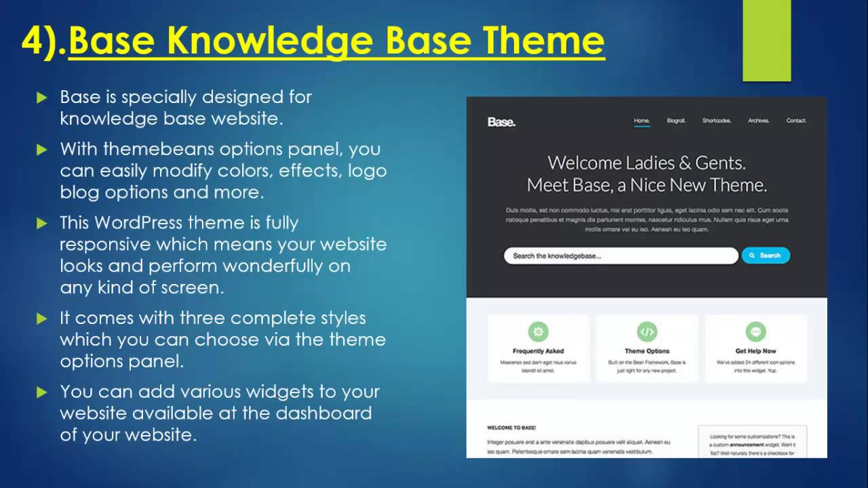Click the announcement widget box

tap(753, 442)
